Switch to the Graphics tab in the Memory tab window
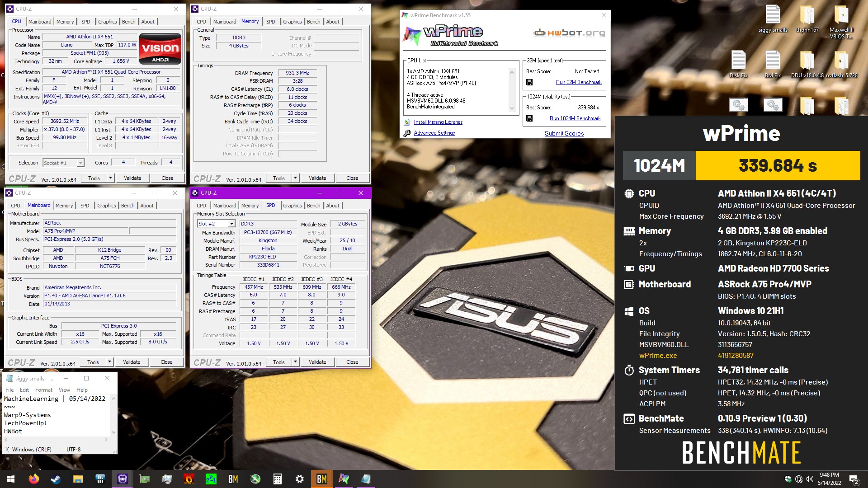Screen dimensions: 868x488 (292, 22)
